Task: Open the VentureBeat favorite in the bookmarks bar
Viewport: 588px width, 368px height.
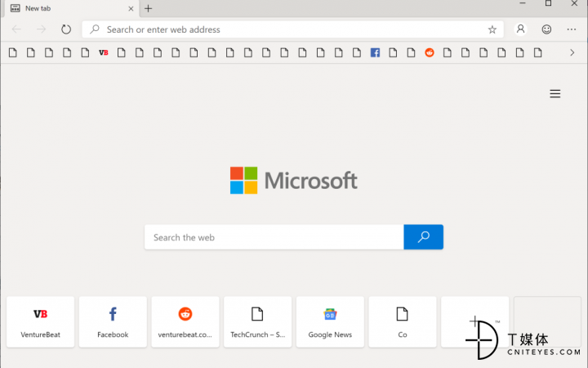Action: coord(104,52)
